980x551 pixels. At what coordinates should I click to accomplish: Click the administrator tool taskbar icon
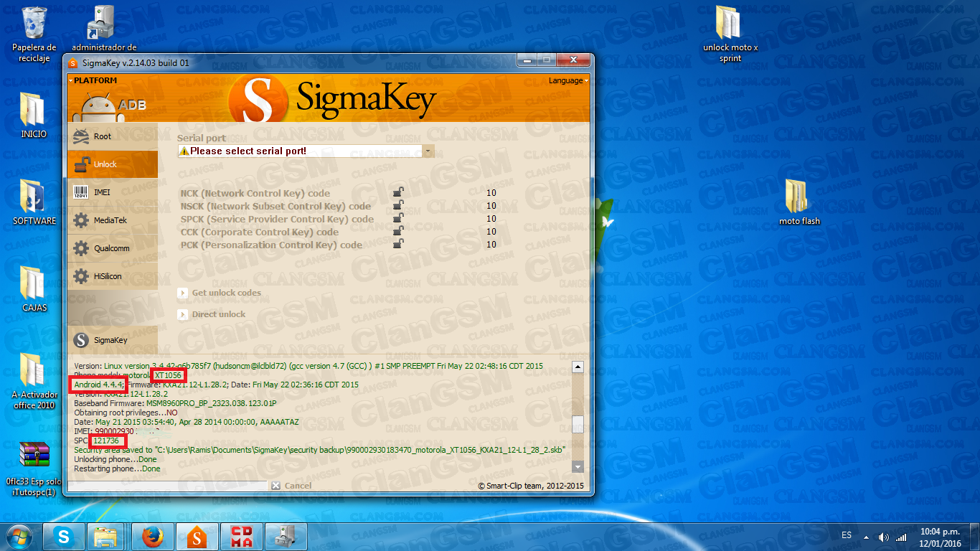286,537
